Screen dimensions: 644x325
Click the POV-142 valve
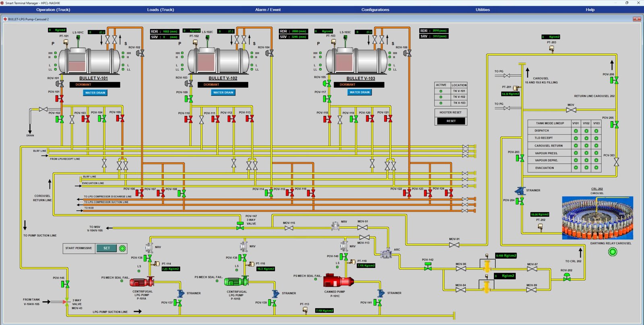pyautogui.click(x=428, y=266)
